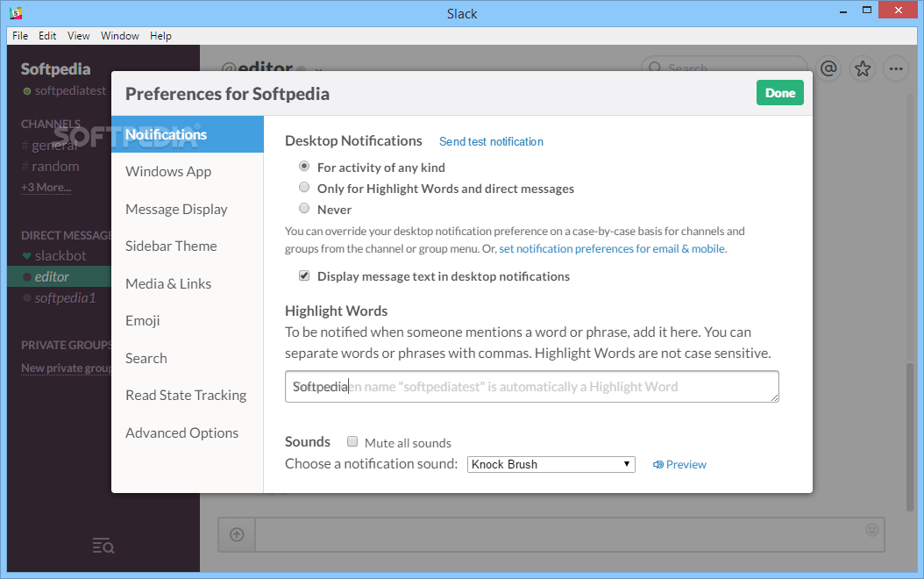Screen dimensions: 924x579
Task: Click the PRIVATE GROUPS header
Action: coord(66,345)
